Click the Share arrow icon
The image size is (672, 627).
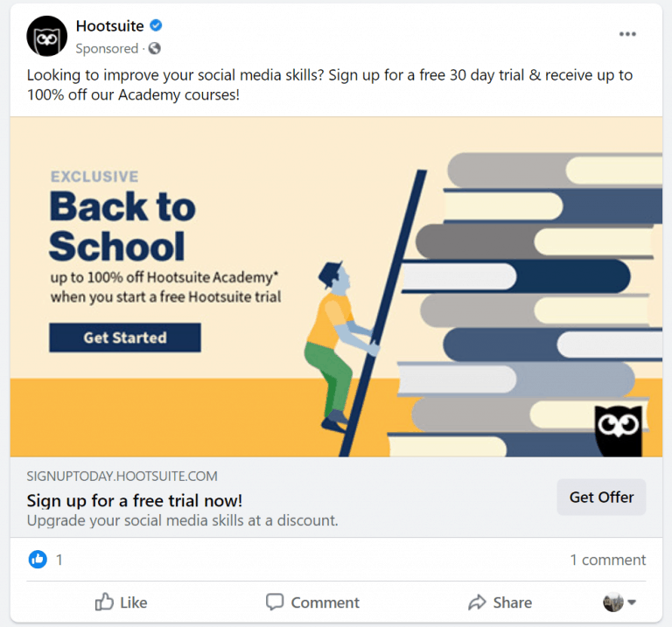coord(477,603)
